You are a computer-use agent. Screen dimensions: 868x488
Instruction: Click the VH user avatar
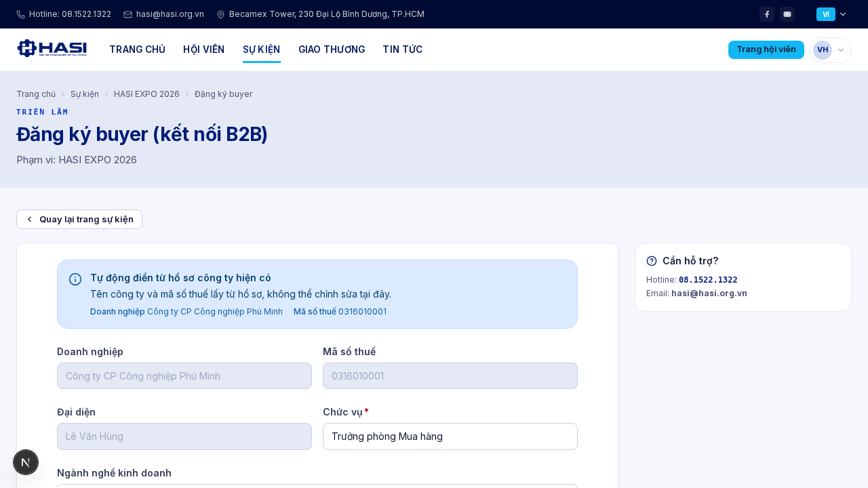(823, 49)
